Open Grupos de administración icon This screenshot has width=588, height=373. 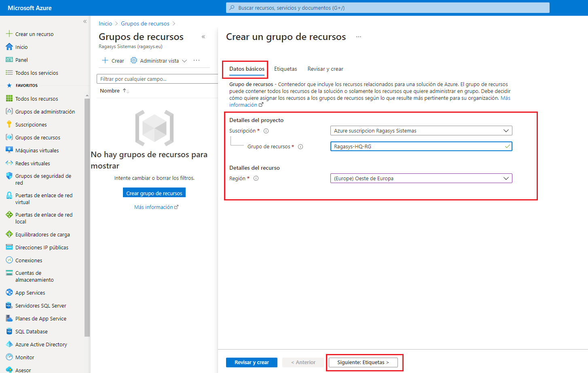[x=9, y=111]
